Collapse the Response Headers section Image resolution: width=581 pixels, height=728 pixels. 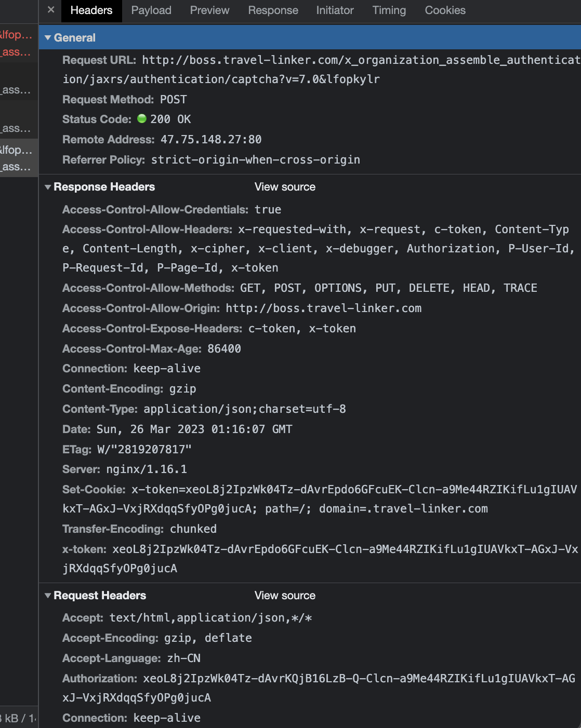click(x=48, y=187)
